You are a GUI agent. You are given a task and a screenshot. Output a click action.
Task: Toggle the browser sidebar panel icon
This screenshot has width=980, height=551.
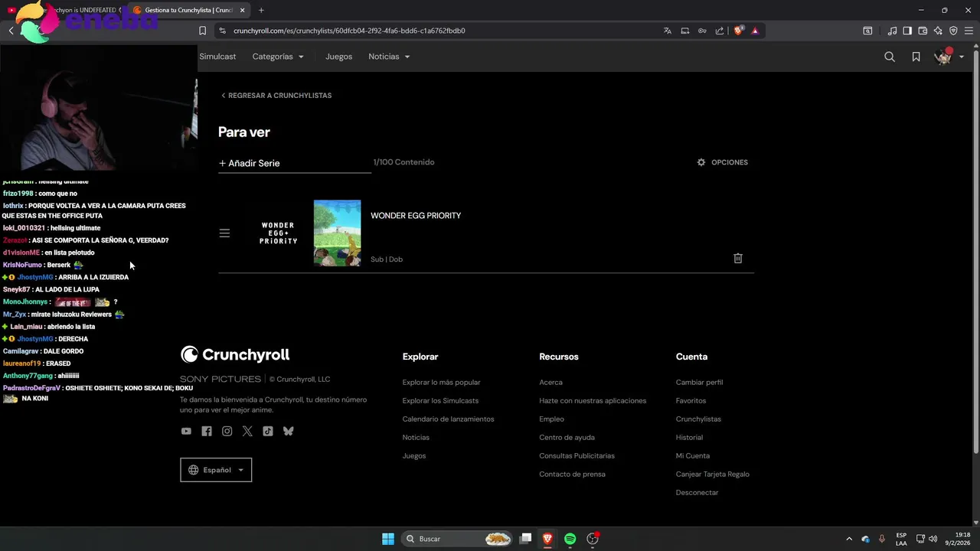(x=907, y=31)
